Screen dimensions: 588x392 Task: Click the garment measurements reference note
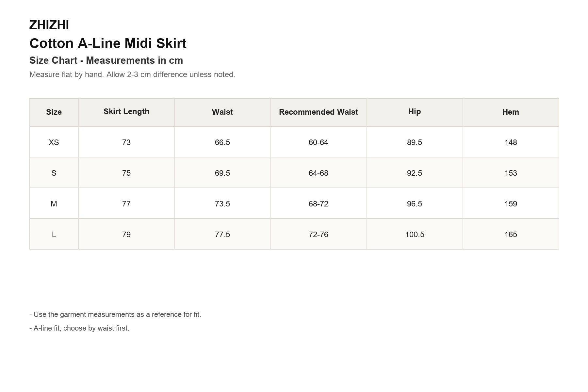(x=115, y=315)
